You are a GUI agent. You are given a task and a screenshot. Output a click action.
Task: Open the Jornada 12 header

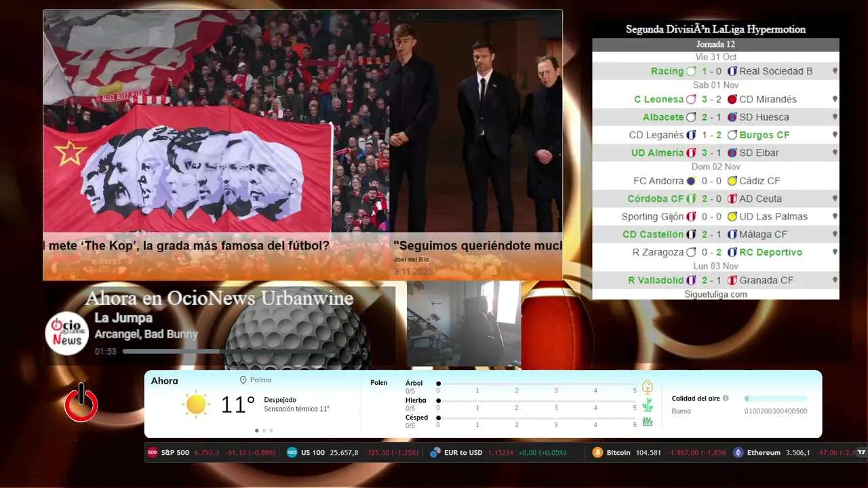(715, 45)
